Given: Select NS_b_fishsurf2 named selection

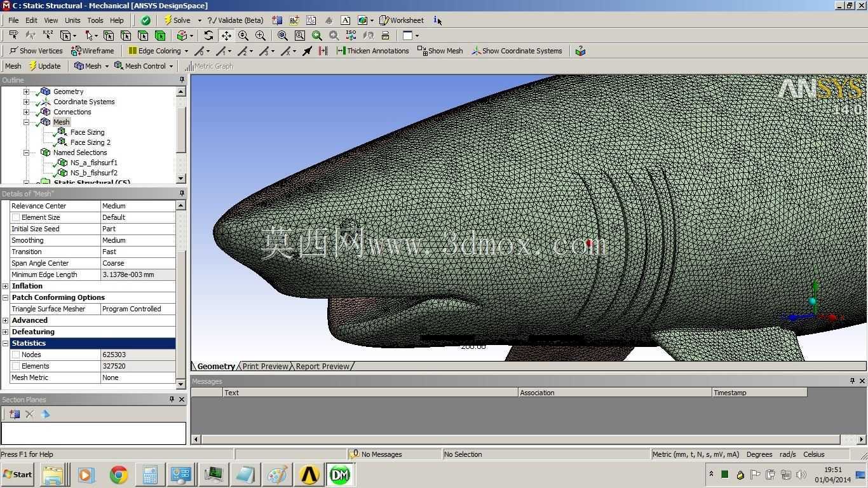Looking at the screenshot, I should [93, 173].
